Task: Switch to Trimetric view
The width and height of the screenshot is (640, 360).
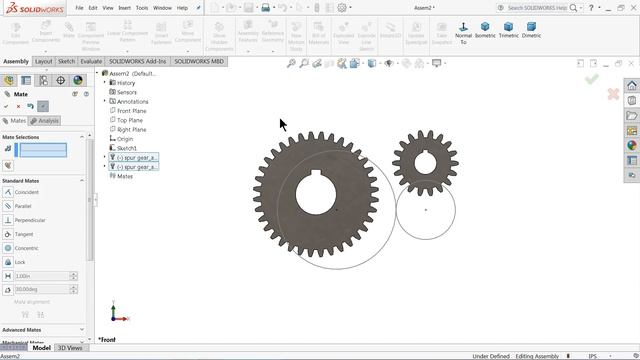Action: 508,30
